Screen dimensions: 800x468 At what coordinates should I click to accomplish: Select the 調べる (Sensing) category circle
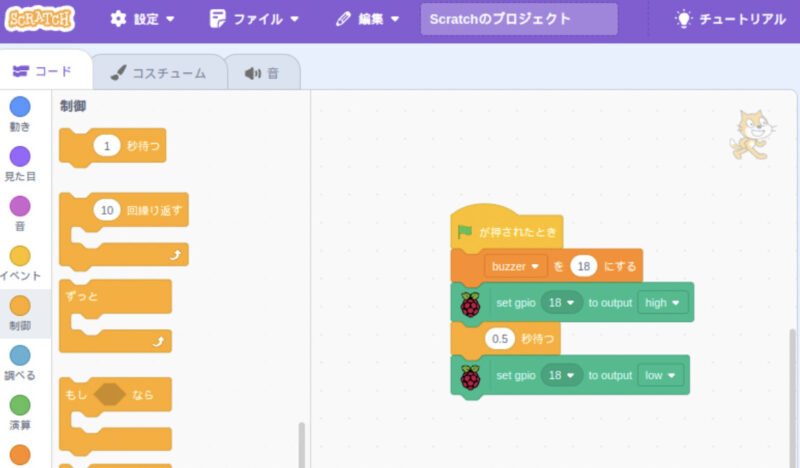(x=20, y=355)
